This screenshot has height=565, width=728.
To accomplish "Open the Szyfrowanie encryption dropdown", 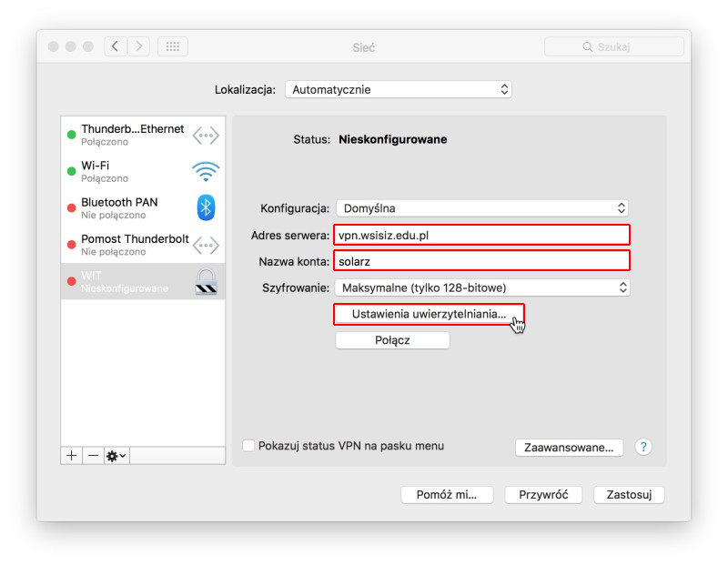I will 482,288.
